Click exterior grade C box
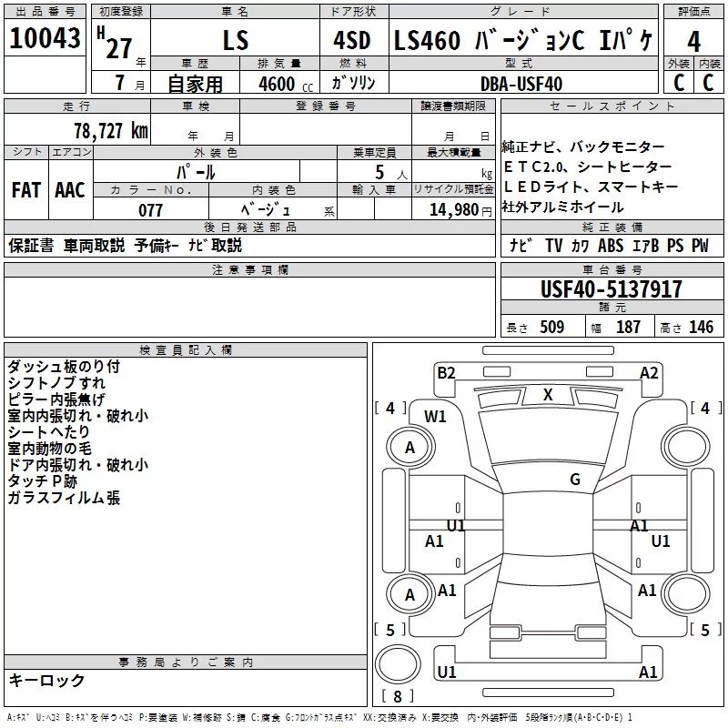The image size is (728, 728). pyautogui.click(x=679, y=82)
